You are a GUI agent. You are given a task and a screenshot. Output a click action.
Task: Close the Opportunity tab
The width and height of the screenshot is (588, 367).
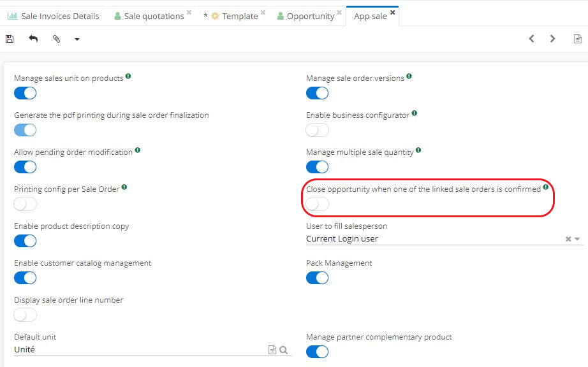click(x=339, y=12)
